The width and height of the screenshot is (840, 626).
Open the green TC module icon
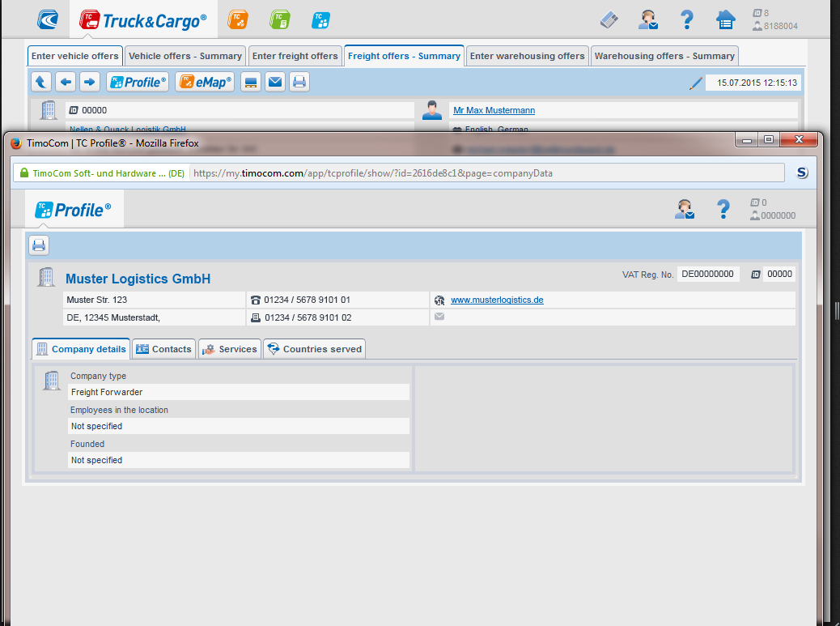click(x=280, y=19)
